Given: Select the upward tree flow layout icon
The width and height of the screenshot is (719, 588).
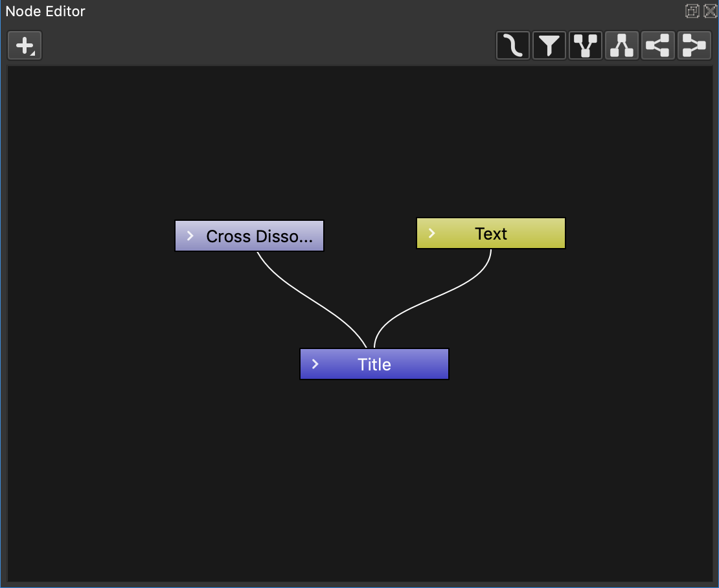Looking at the screenshot, I should tap(621, 45).
